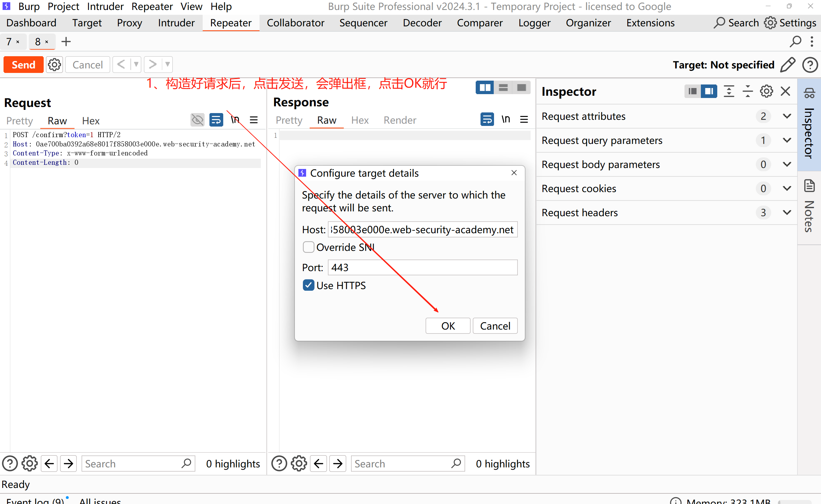This screenshot has height=504, width=821.
Task: Select the Hex tab in Request
Action: coord(91,121)
